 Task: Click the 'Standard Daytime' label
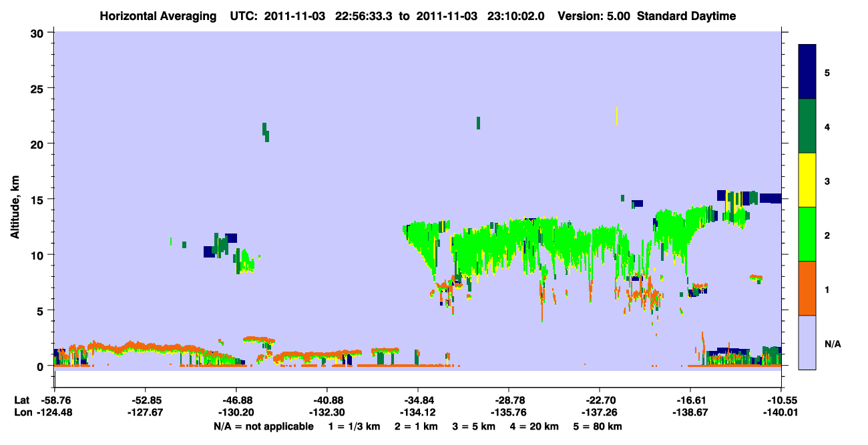(x=686, y=16)
